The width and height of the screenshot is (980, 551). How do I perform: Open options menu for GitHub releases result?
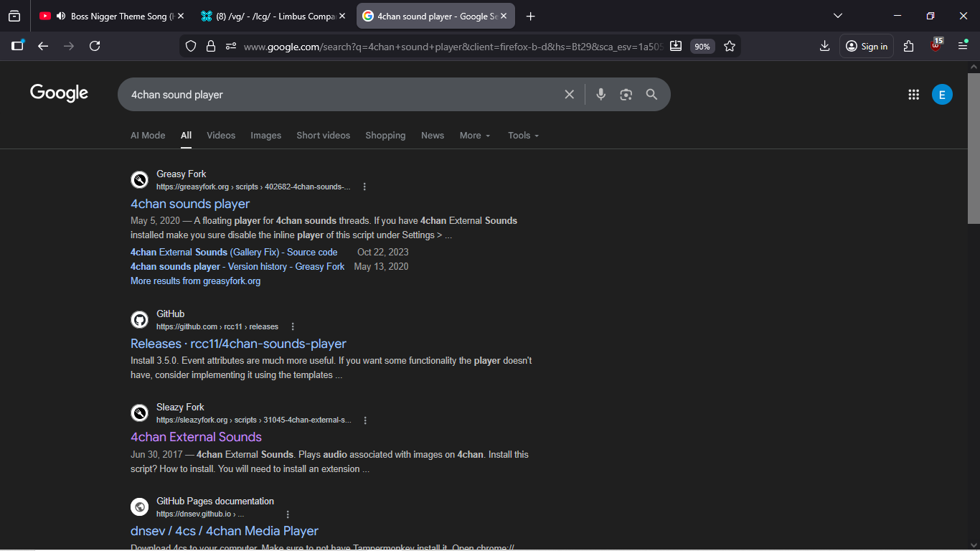click(x=292, y=326)
